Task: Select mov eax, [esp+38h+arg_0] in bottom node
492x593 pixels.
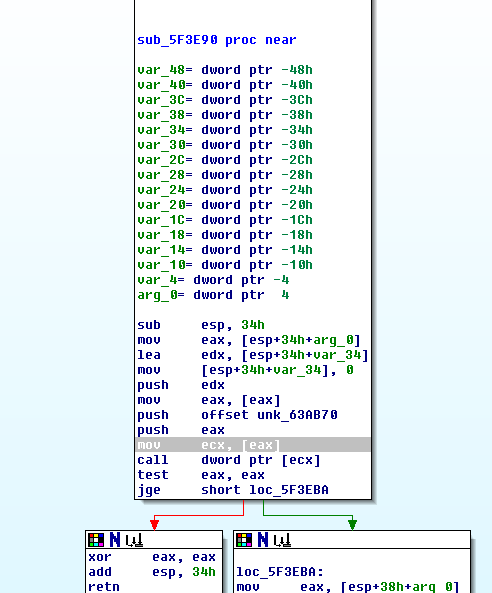Action: click(x=348, y=587)
